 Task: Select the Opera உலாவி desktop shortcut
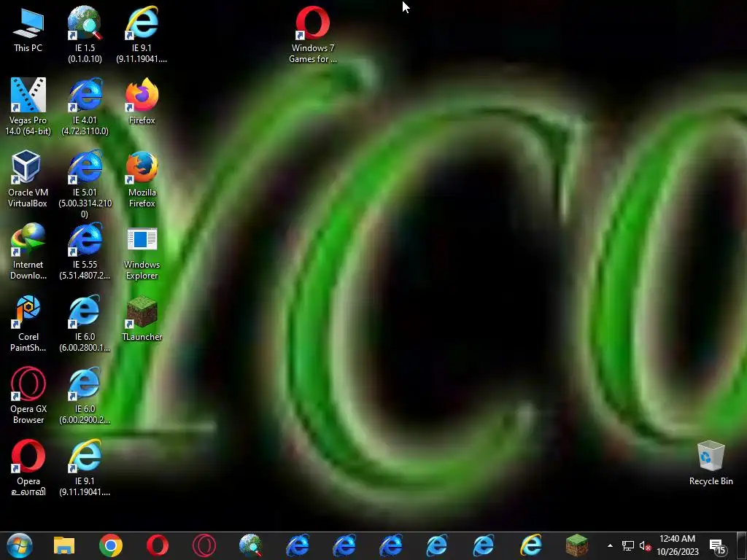coord(28,468)
